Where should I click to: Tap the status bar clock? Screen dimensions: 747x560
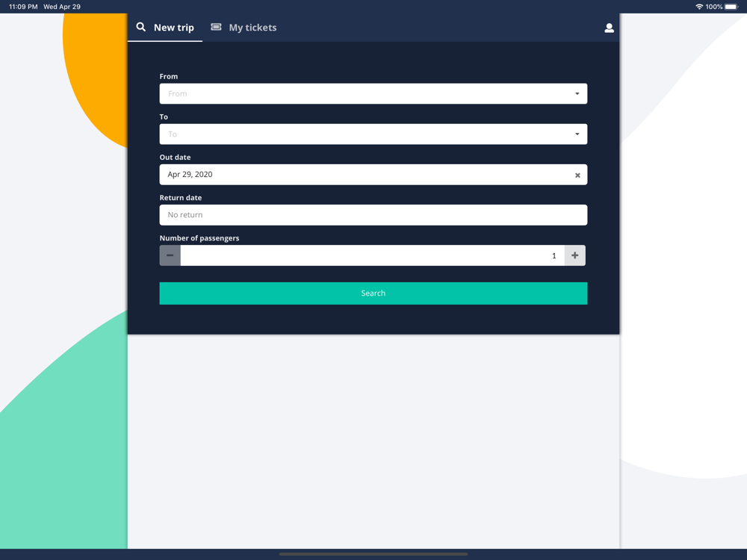tap(23, 7)
